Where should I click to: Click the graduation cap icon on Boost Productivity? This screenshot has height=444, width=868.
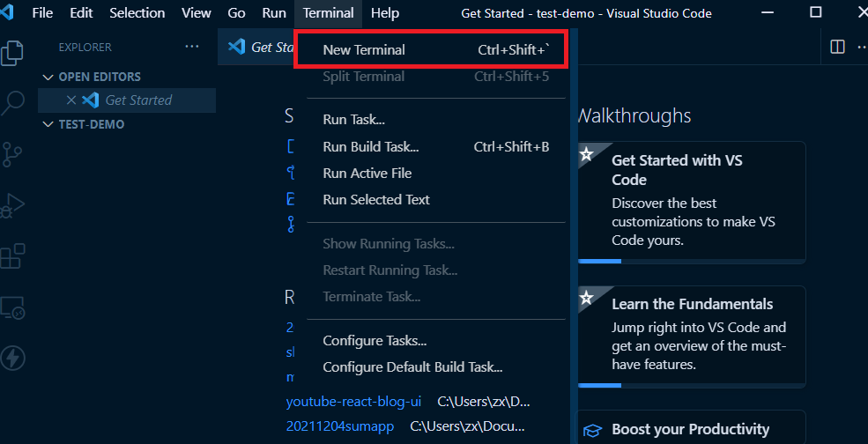[592, 430]
